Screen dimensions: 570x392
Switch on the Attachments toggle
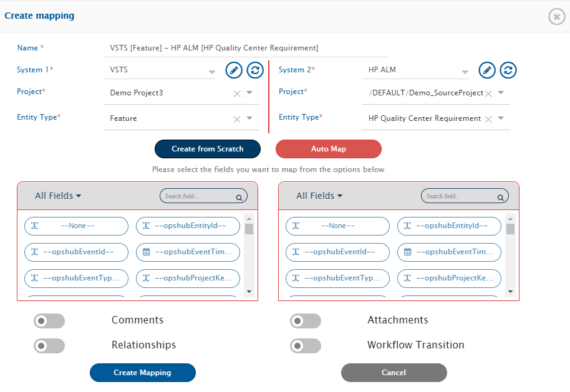[x=306, y=321]
